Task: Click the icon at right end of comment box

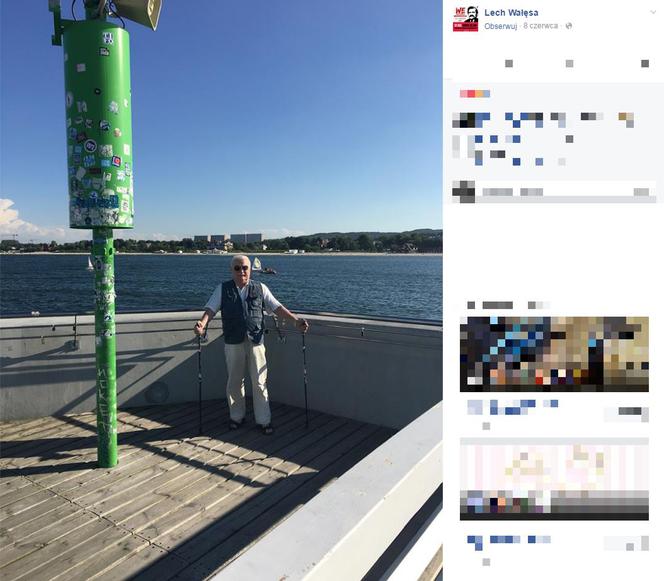Action: pyautogui.click(x=641, y=192)
